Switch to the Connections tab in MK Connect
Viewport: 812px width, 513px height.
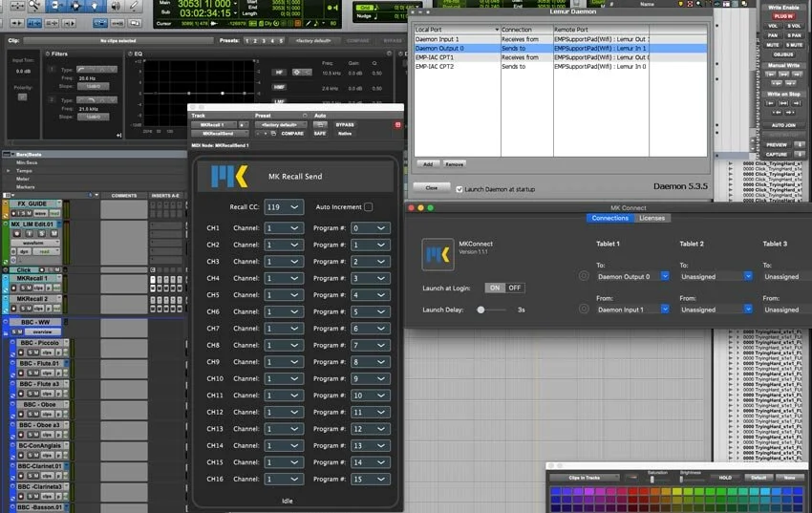[609, 218]
